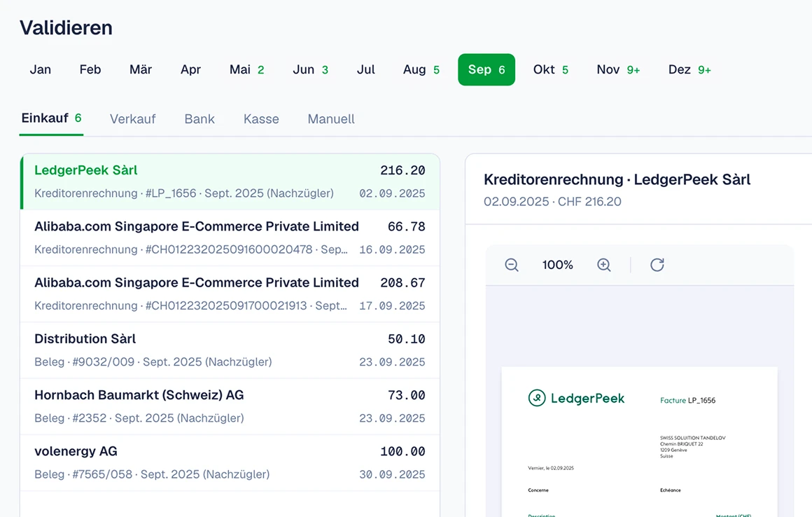Select the Feb month tab
The image size is (812, 517).
pyautogui.click(x=90, y=69)
